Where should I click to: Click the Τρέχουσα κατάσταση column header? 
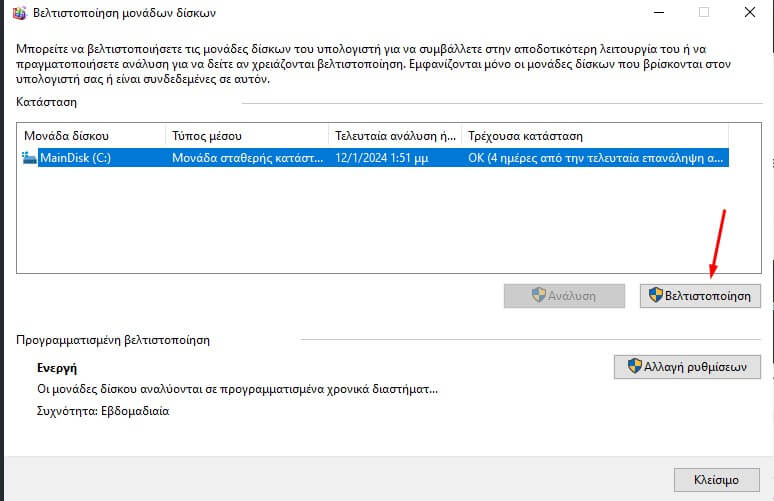point(594,135)
